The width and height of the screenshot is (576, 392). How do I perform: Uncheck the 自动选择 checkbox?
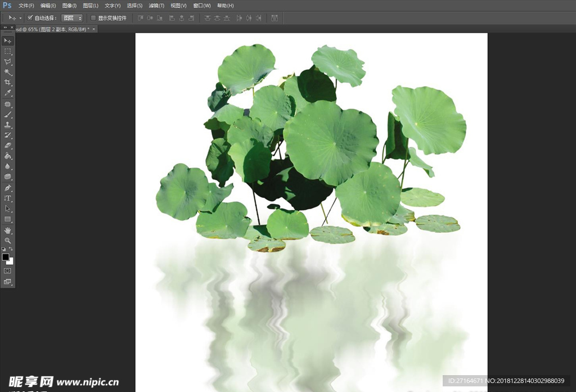(x=30, y=18)
